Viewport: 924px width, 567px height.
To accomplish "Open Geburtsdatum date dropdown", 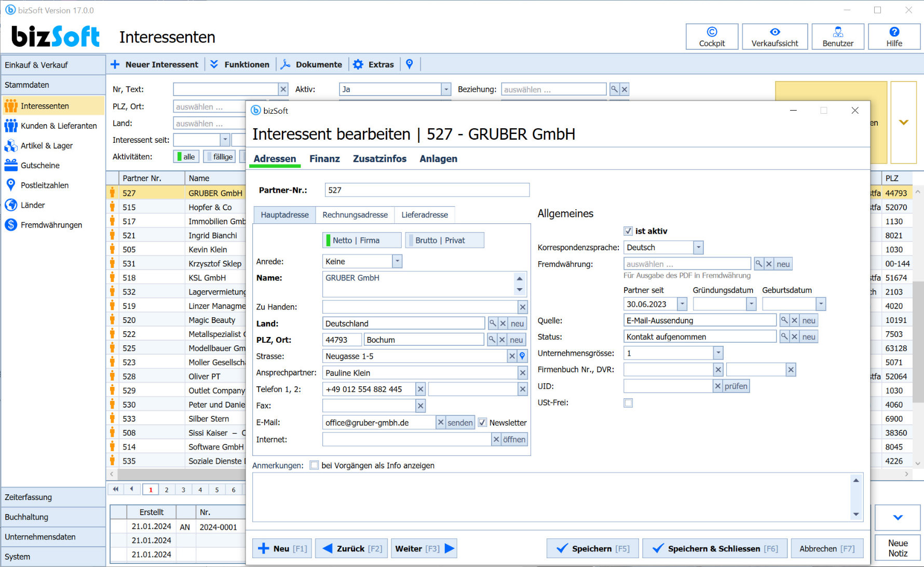I will [821, 304].
